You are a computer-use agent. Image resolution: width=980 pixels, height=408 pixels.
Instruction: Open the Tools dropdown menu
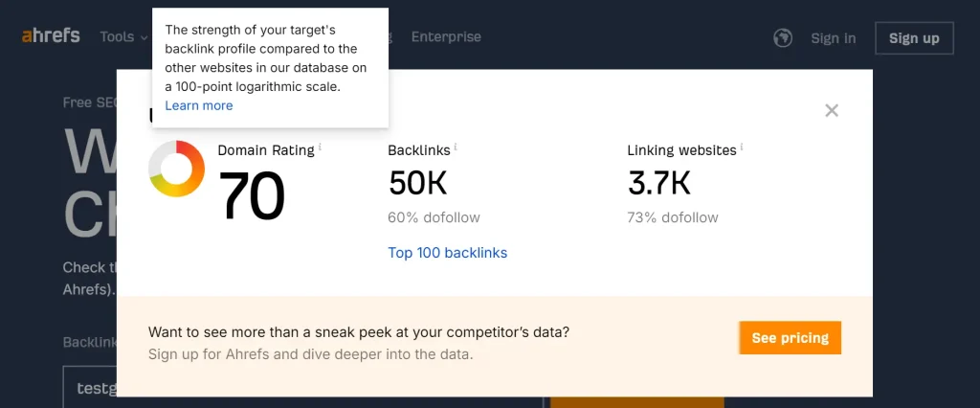pyautogui.click(x=123, y=37)
